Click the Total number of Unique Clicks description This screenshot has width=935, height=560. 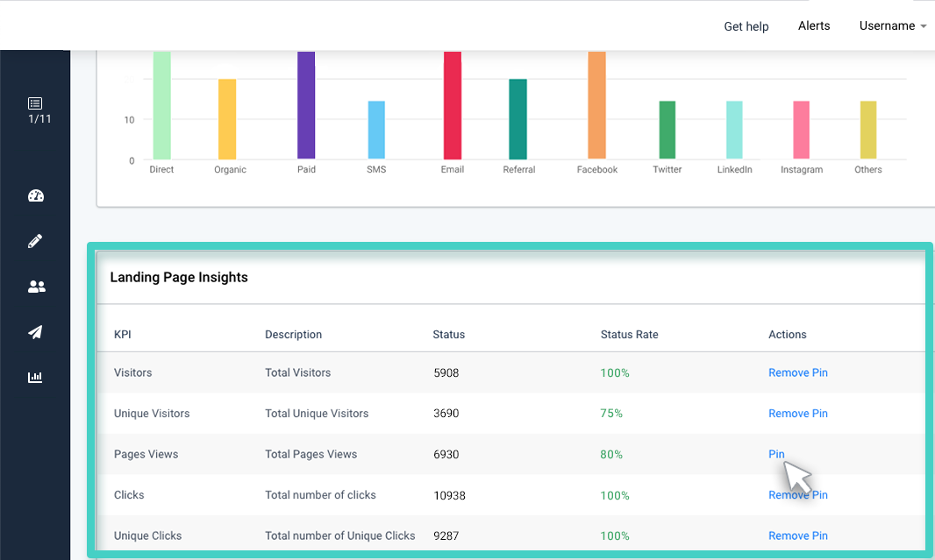pos(340,535)
